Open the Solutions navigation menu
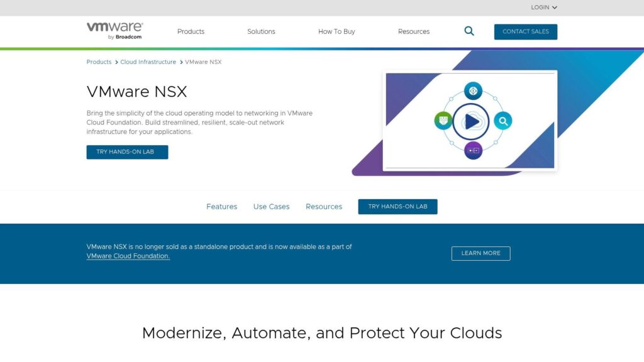This screenshot has width=644, height=362. (261, 31)
